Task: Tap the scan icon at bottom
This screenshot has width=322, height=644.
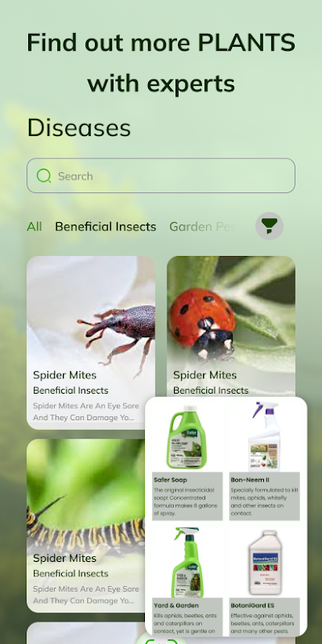Action: [162, 641]
